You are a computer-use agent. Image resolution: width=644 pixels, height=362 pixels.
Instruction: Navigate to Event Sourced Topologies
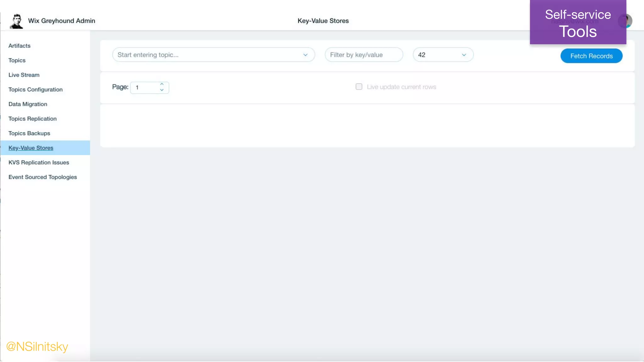(x=42, y=177)
